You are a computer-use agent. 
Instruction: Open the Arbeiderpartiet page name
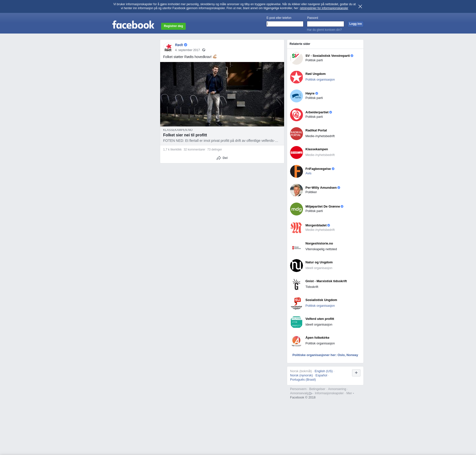[x=317, y=112]
